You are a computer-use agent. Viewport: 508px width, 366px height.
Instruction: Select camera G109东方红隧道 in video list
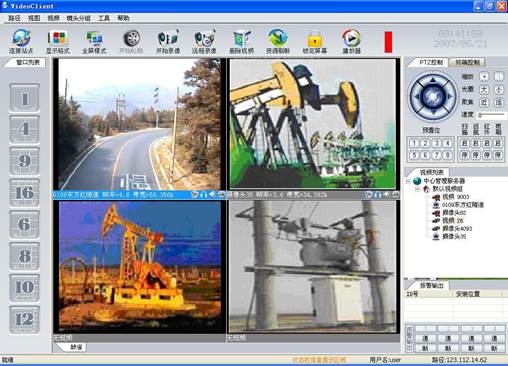click(463, 205)
